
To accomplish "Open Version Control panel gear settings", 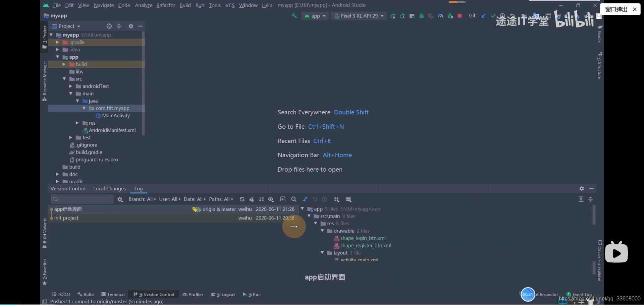I will [x=582, y=189].
